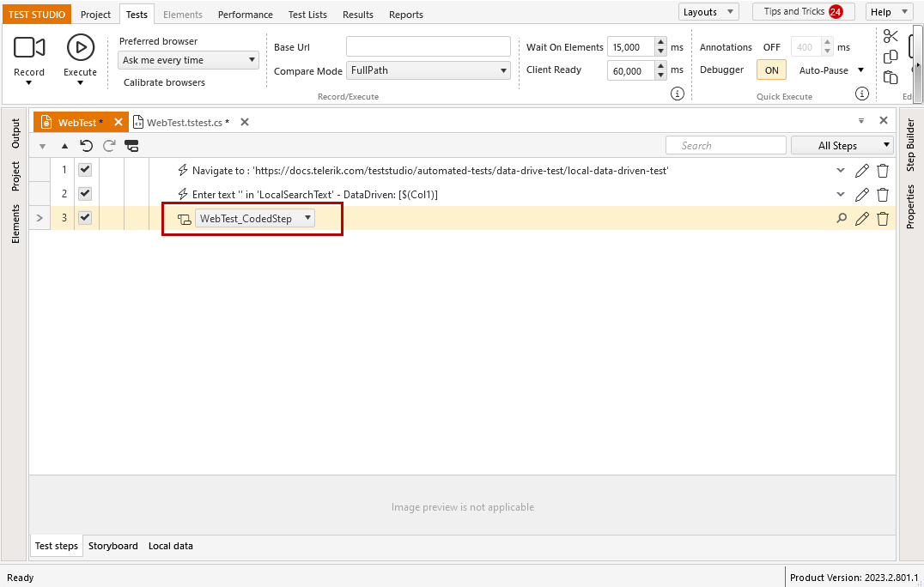
Task: Move step down with triangle arrow
Action: (x=42, y=147)
